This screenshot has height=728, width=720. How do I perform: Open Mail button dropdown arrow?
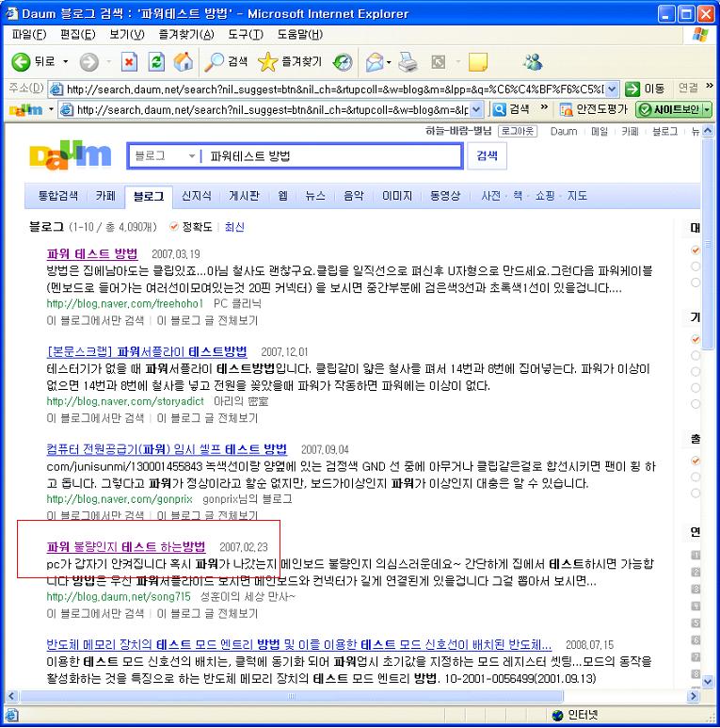point(389,62)
